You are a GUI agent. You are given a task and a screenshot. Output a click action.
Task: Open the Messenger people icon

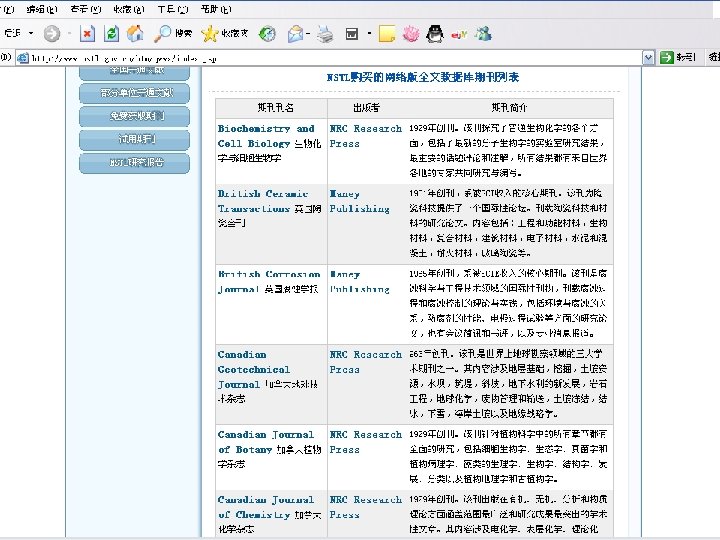pyautogui.click(x=483, y=34)
